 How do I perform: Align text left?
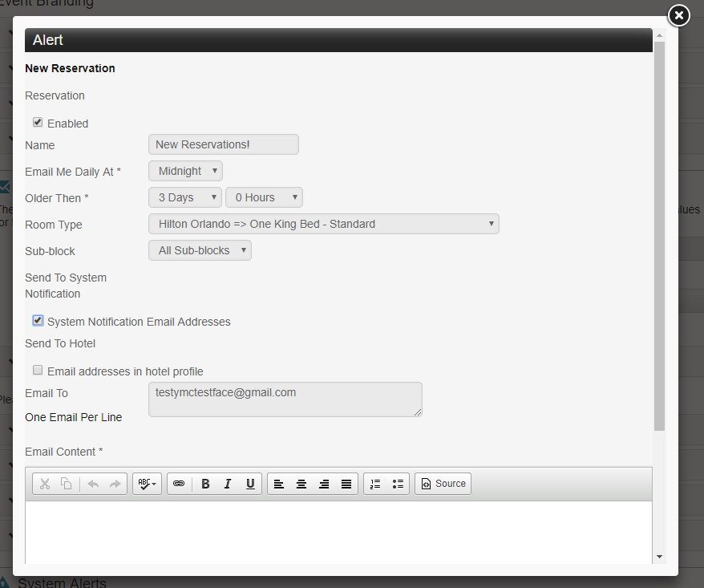tap(279, 484)
